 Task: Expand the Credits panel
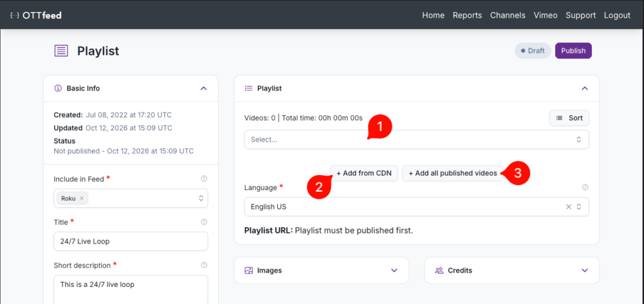pyautogui.click(x=585, y=270)
